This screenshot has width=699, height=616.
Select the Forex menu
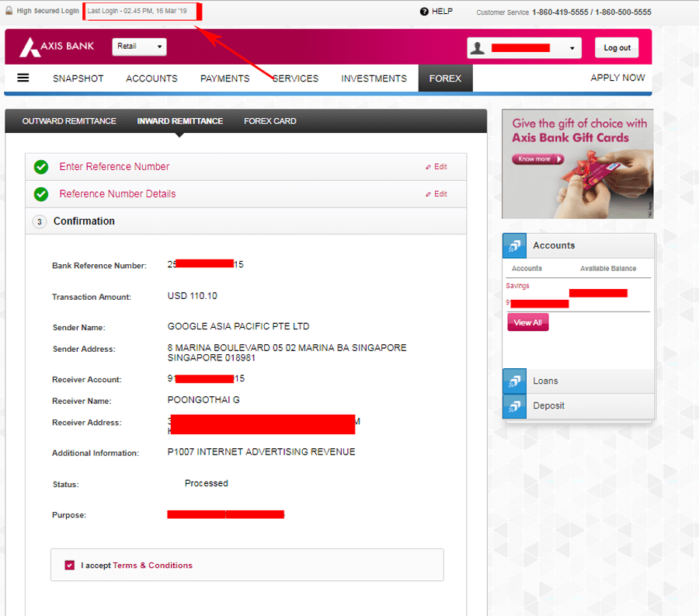coord(445,78)
